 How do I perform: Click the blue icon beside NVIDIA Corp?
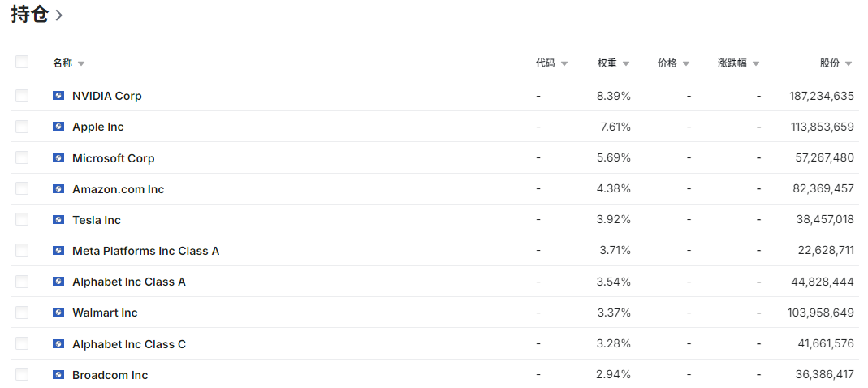(58, 96)
